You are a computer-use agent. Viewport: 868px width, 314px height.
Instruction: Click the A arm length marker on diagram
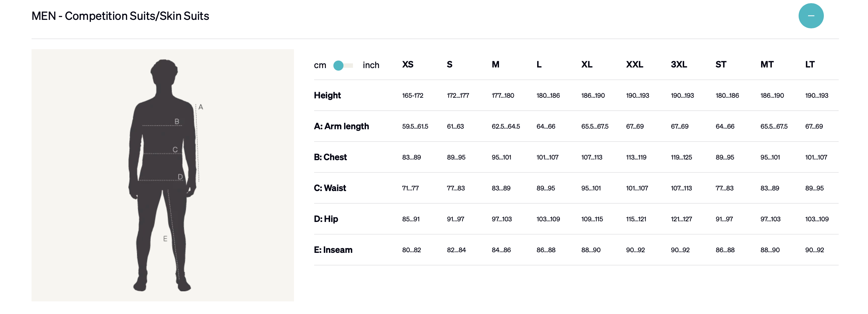[x=201, y=107]
